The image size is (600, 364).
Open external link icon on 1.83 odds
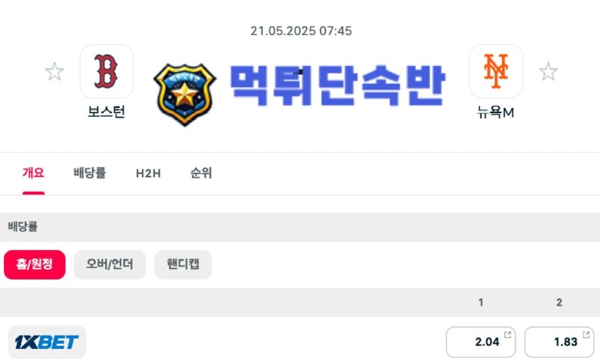pos(586,335)
